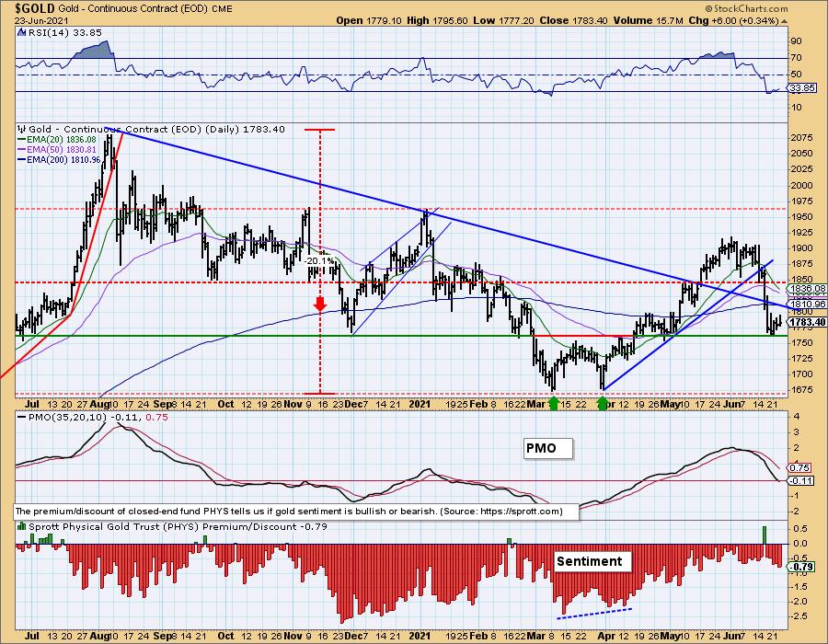Click the EMA(20) 1836.08 legend entry

pos(57,139)
